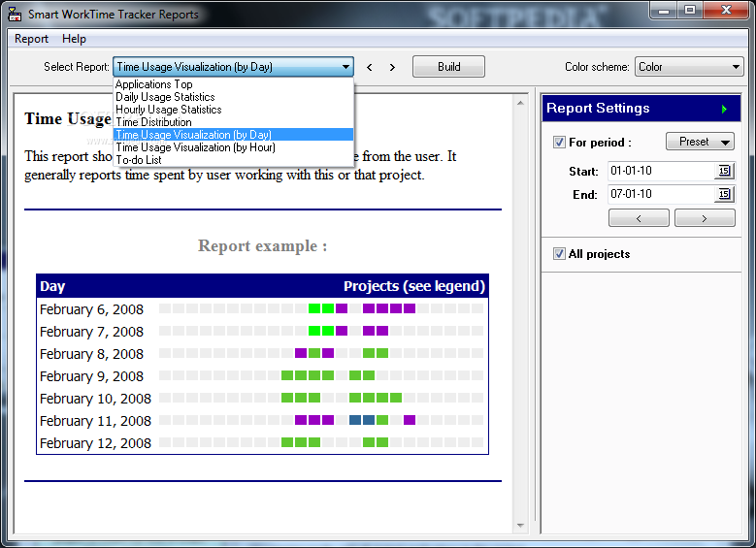Choose Hourly Usage Statistics report

click(x=233, y=110)
